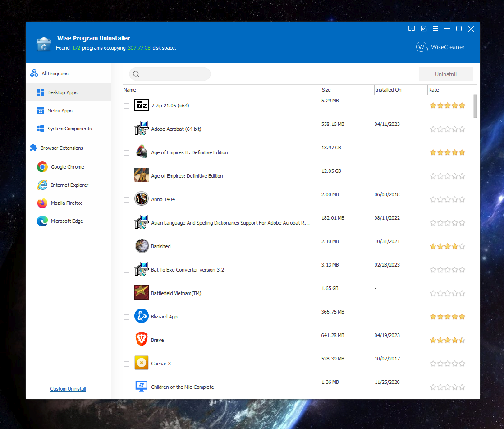Open the Custom Uninstall link
Image resolution: width=504 pixels, height=429 pixels.
click(x=68, y=389)
